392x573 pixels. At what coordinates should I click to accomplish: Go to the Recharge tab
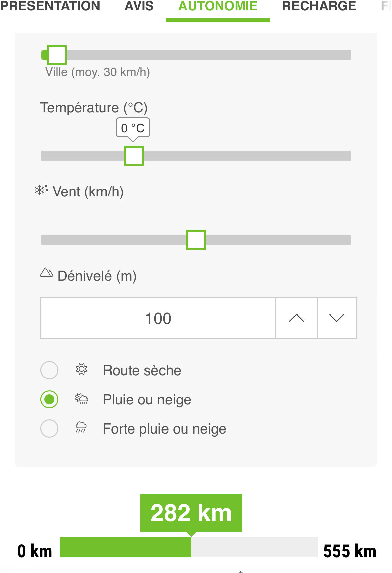tap(319, 6)
